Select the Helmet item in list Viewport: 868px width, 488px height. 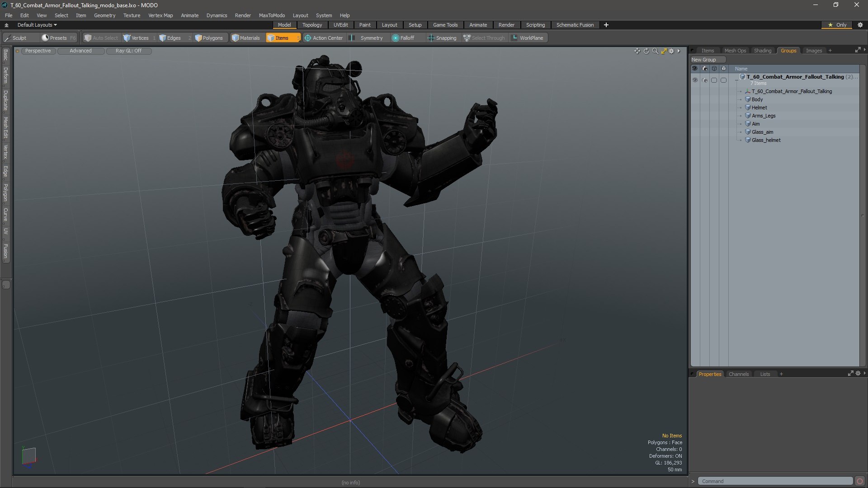pos(759,108)
